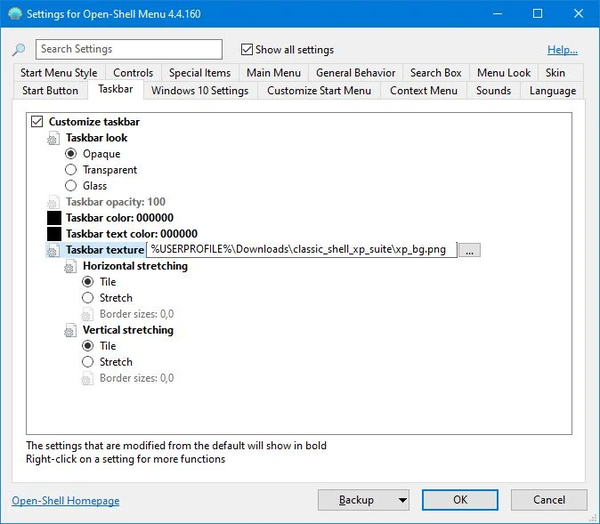Switch to the Menu Look tab

point(504,73)
